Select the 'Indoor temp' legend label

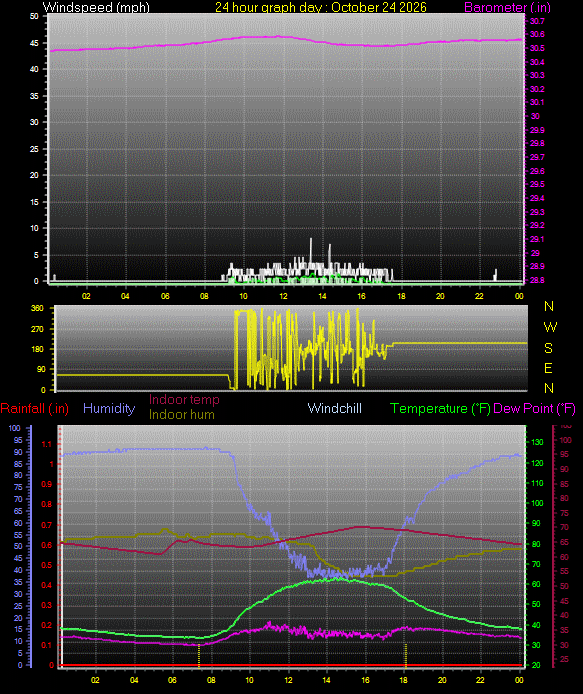184,399
